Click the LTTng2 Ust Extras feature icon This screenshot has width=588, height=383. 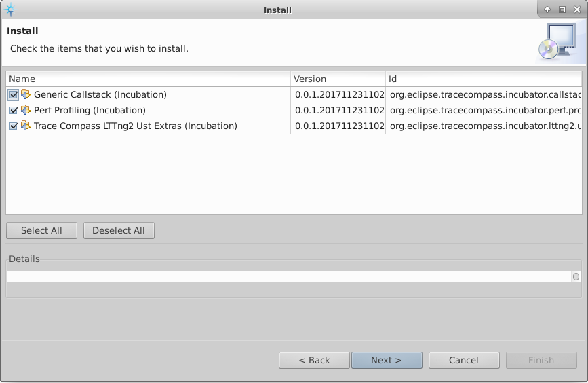point(26,126)
